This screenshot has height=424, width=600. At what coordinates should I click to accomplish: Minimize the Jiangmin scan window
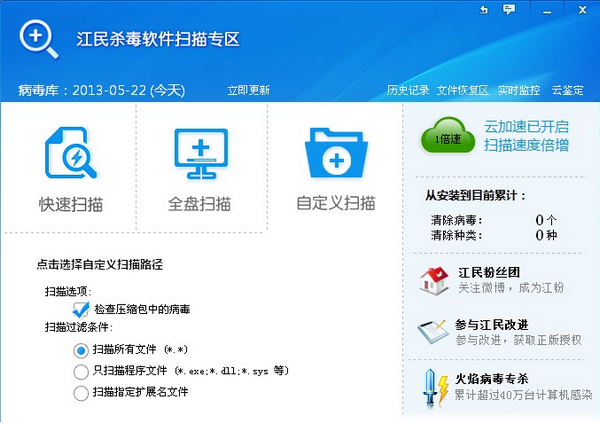point(547,11)
